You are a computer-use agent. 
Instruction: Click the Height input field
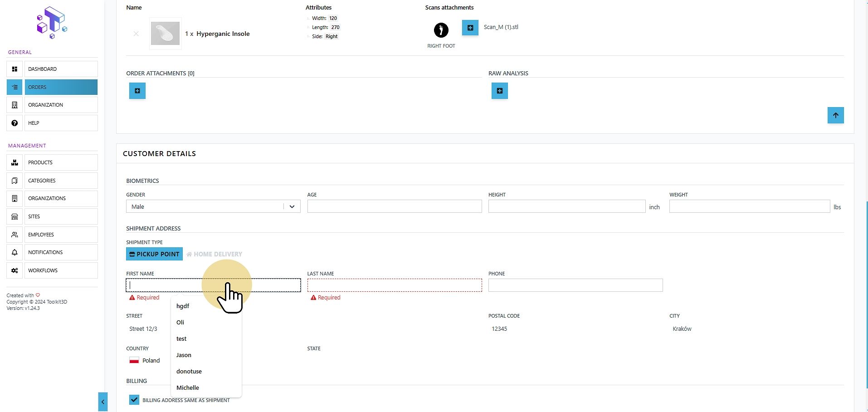[x=567, y=206]
